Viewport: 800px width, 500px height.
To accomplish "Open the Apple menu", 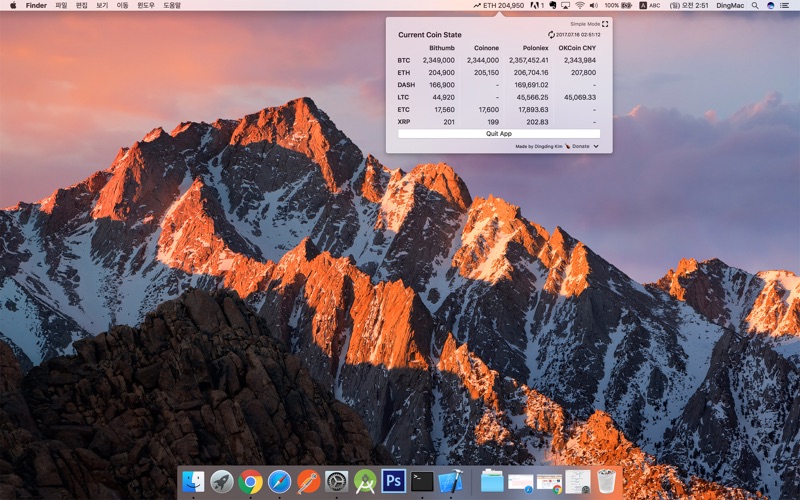I will tap(13, 5).
